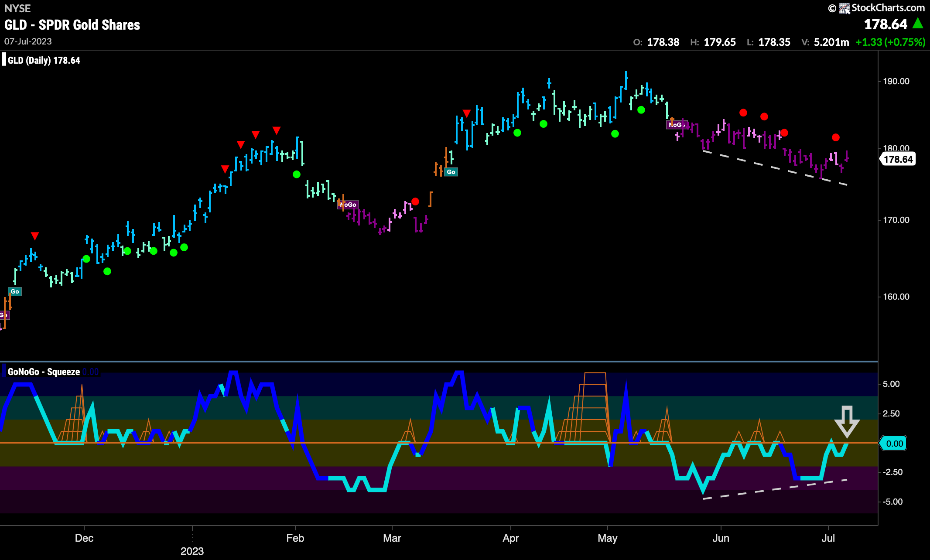The height and width of the screenshot is (560, 930).
Task: Click the GoNoGo - Squeeze panel label
Action: pyautogui.click(x=44, y=372)
